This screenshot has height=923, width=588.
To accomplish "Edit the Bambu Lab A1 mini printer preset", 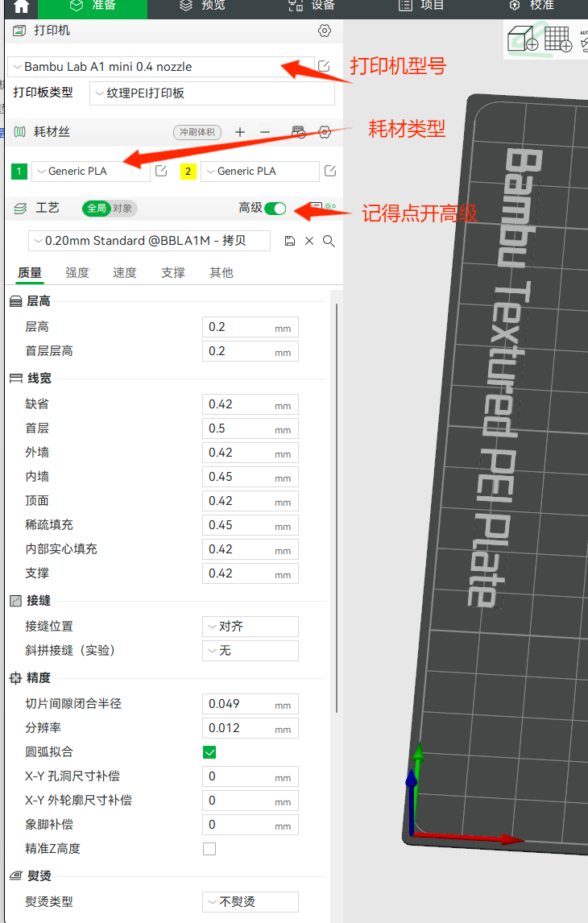I will click(324, 66).
